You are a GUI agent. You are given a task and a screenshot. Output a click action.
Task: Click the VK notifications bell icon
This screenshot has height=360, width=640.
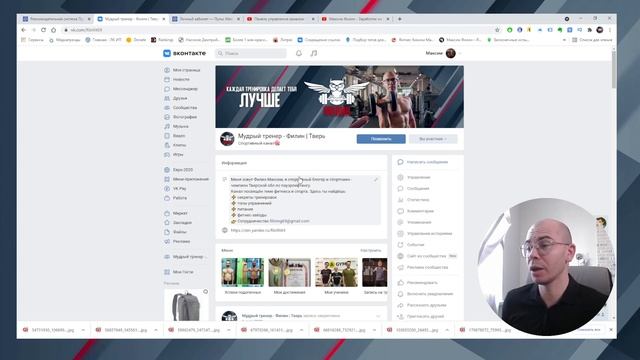(299, 53)
